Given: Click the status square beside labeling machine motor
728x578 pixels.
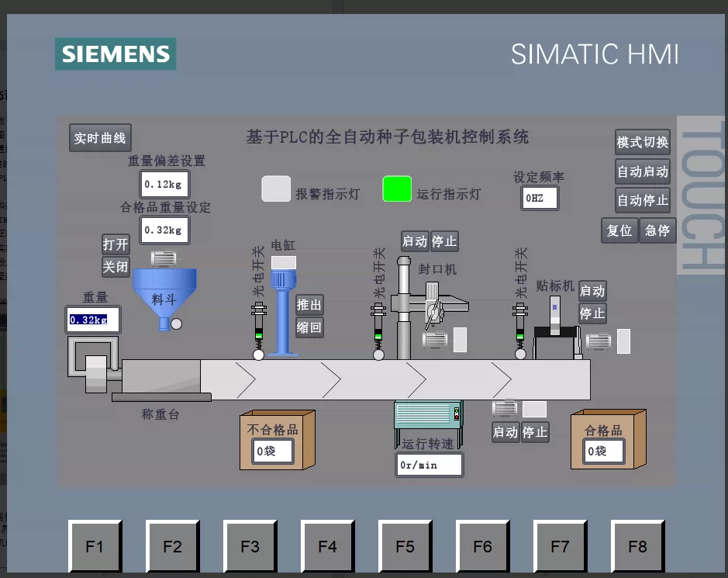Looking at the screenshot, I should [623, 341].
